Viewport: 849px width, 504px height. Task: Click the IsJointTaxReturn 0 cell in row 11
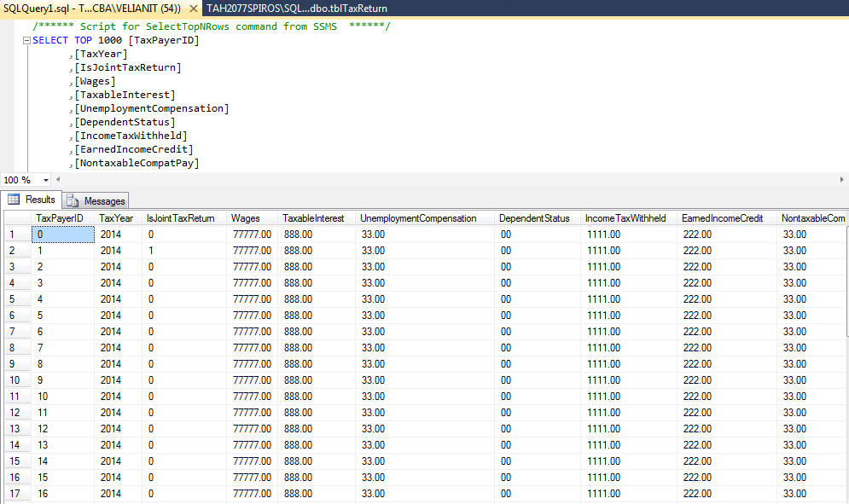pyautogui.click(x=184, y=397)
